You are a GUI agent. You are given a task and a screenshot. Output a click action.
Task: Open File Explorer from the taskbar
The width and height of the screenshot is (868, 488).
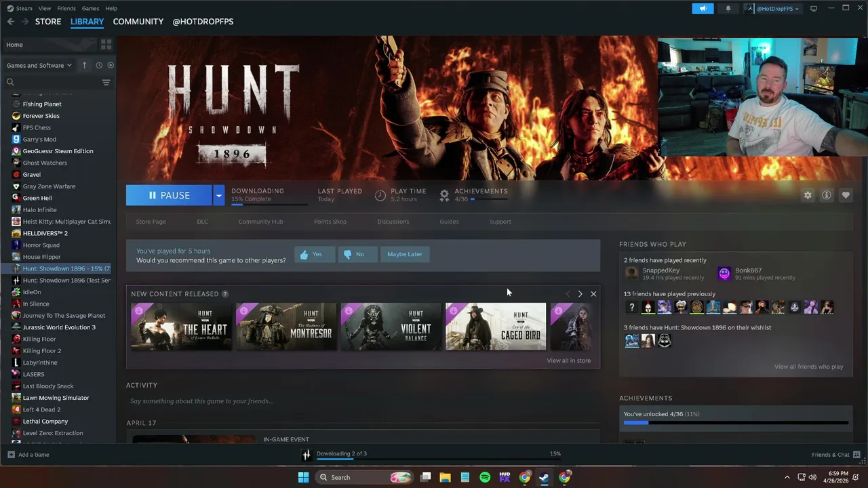tap(445, 477)
